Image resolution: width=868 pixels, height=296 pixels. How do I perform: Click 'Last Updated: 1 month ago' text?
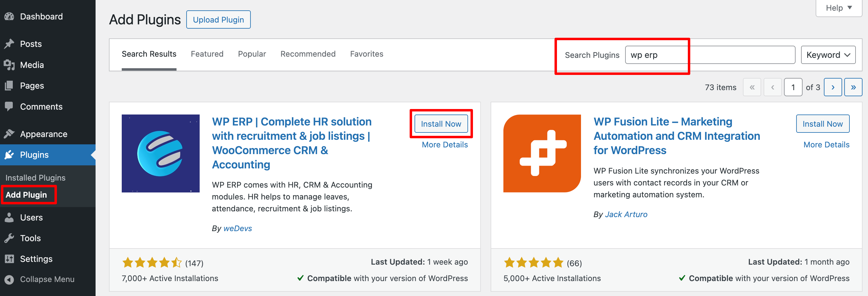pyautogui.click(x=799, y=262)
